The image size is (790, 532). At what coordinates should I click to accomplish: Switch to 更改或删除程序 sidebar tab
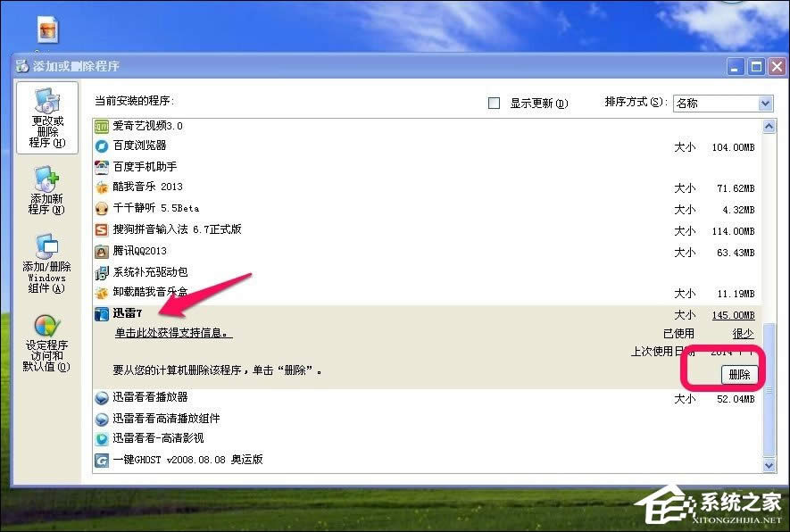click(46, 119)
